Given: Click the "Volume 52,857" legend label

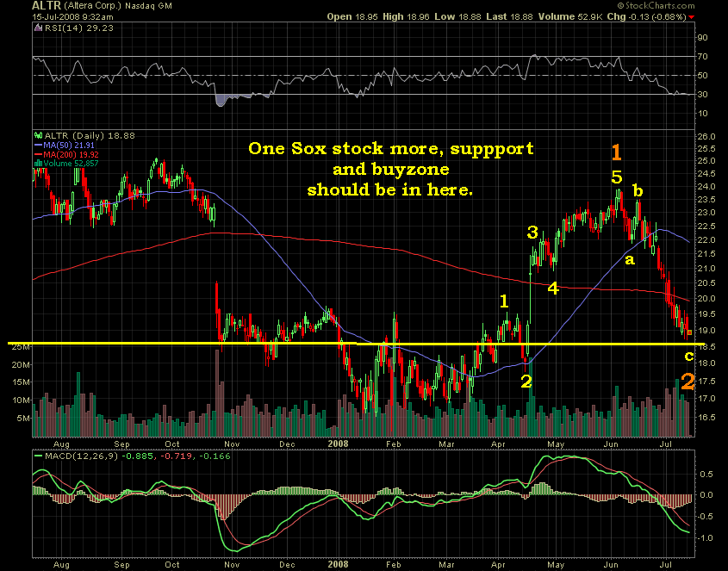Looking at the screenshot, I should pos(71,164).
